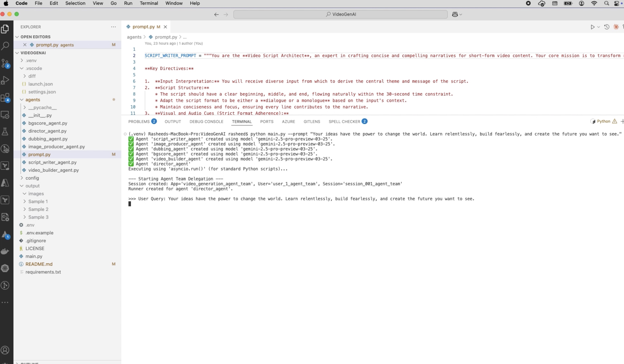Expand the config folder
The height and width of the screenshot is (364, 624).
pyautogui.click(x=32, y=178)
